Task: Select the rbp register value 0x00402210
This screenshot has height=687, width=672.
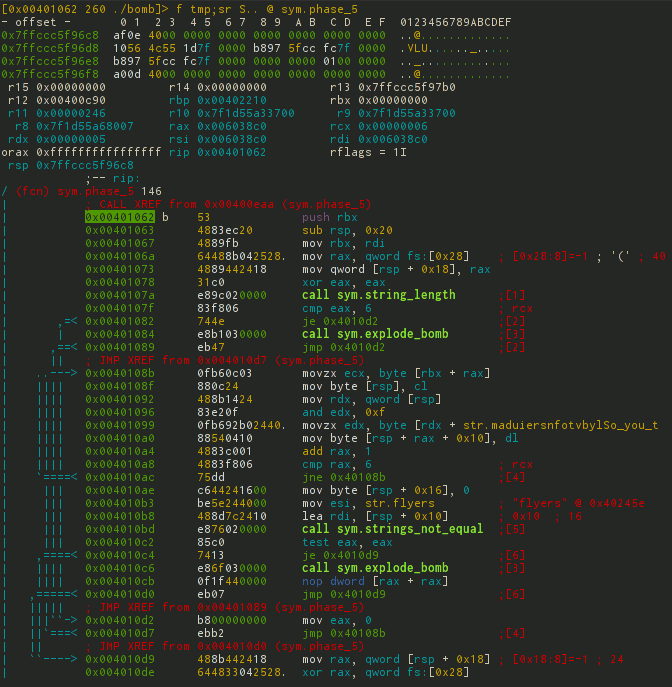Action: coord(231,100)
